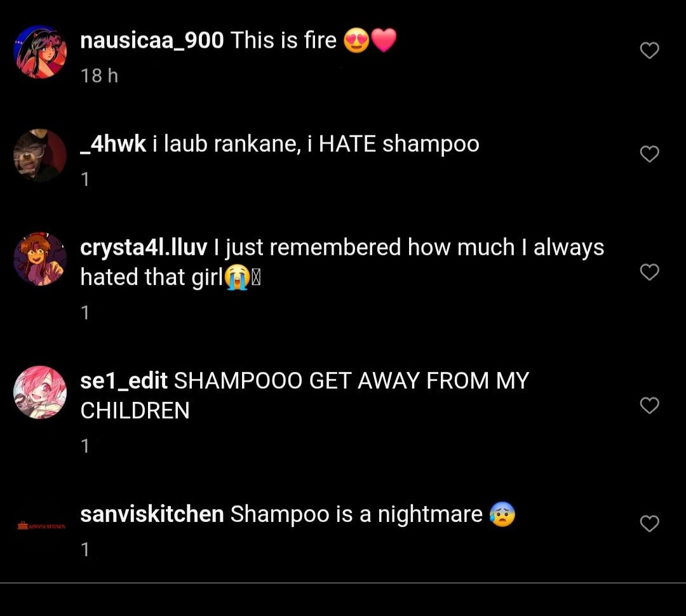This screenshot has height=616, width=686.
Task: View crysta4l.lluv's profile avatar
Action: (40, 259)
